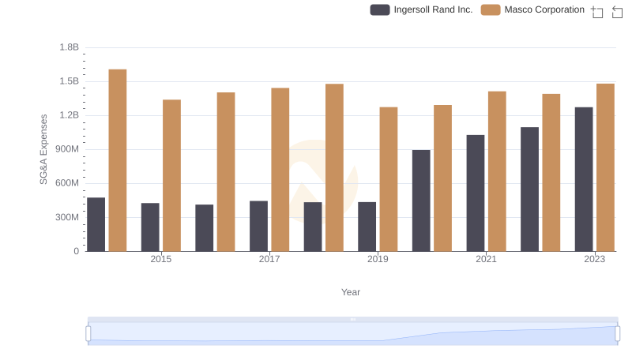
Task: Click the 2021 Masco Corporation bar
Action: [x=497, y=171]
